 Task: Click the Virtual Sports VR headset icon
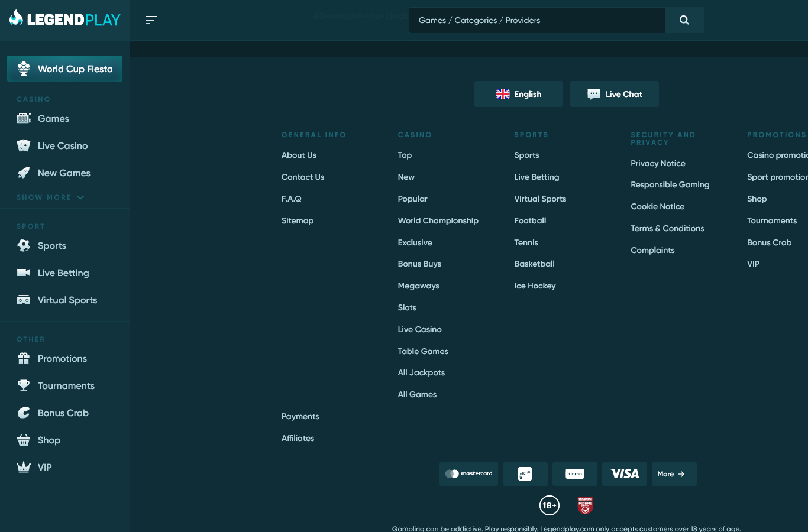(24, 300)
